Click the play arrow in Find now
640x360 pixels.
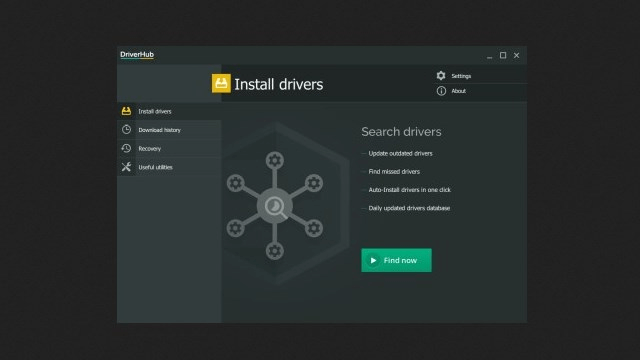(x=373, y=260)
